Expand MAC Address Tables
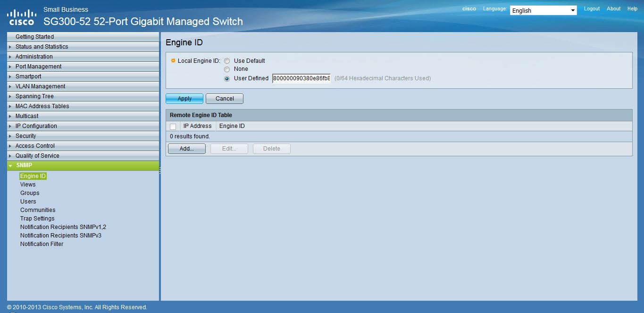644x313 pixels. pyautogui.click(x=83, y=106)
